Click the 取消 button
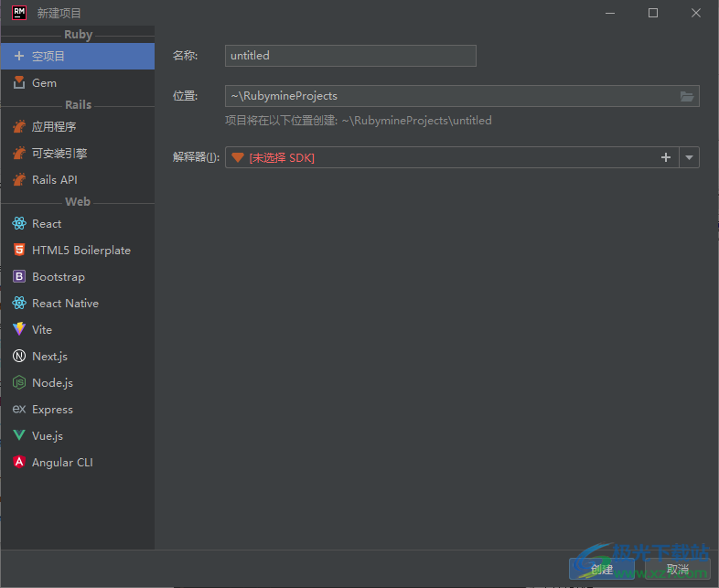The width and height of the screenshot is (719, 588). tap(677, 569)
